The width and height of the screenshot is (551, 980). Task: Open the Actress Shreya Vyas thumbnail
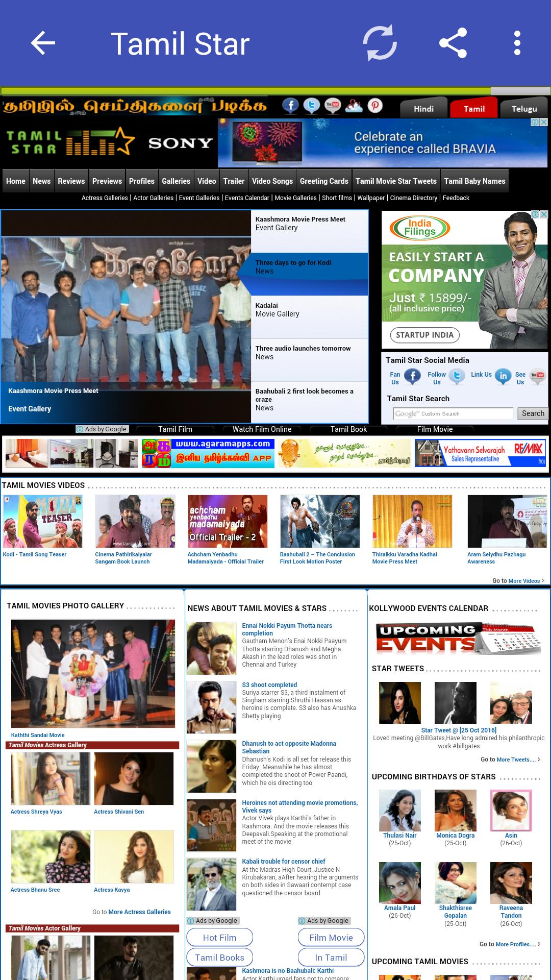tap(51, 779)
